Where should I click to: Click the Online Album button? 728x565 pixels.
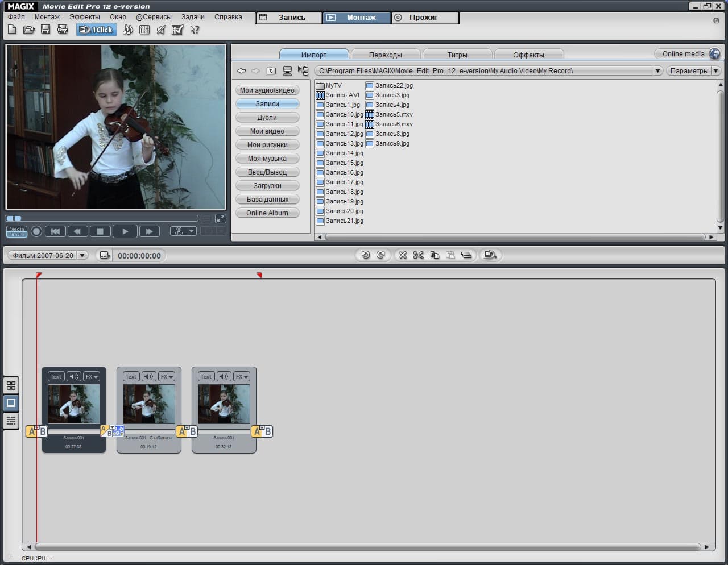click(x=267, y=213)
